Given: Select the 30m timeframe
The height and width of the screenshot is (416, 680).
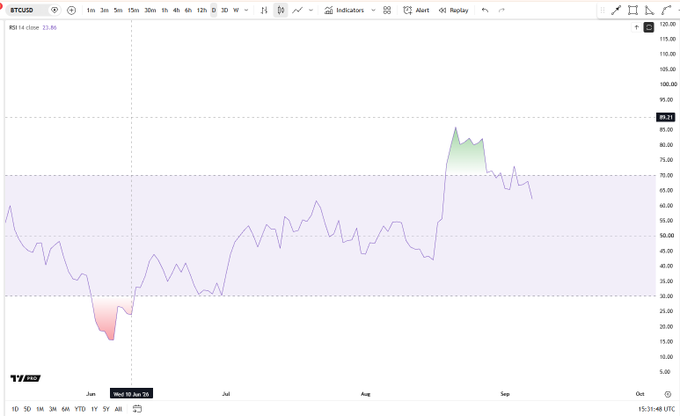Looking at the screenshot, I should coord(150,10).
